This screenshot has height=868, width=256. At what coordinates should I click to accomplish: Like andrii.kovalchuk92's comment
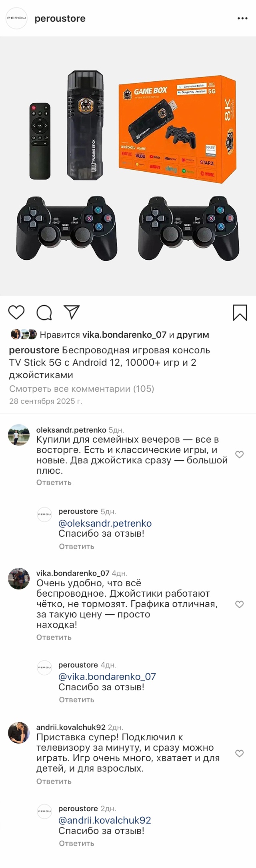(x=239, y=754)
